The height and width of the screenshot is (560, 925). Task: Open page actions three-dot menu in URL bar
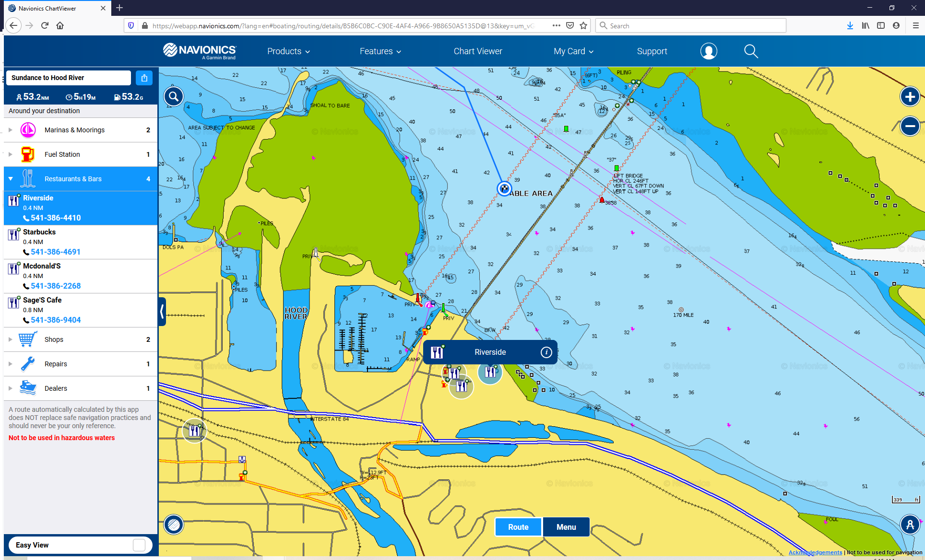[556, 25]
